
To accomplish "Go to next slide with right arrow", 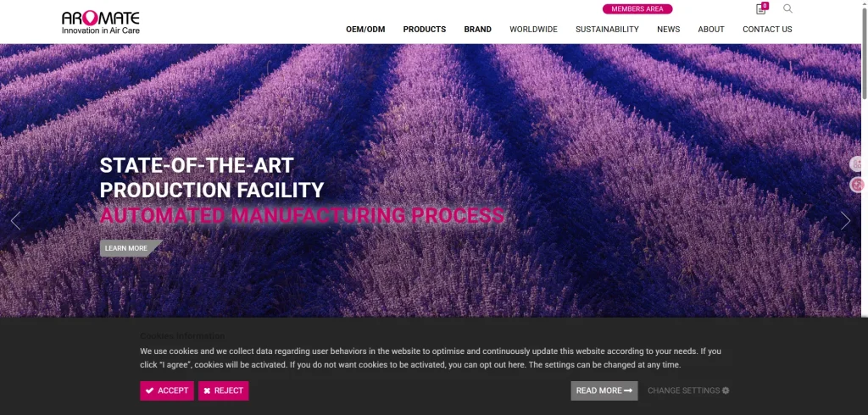I will (x=845, y=220).
